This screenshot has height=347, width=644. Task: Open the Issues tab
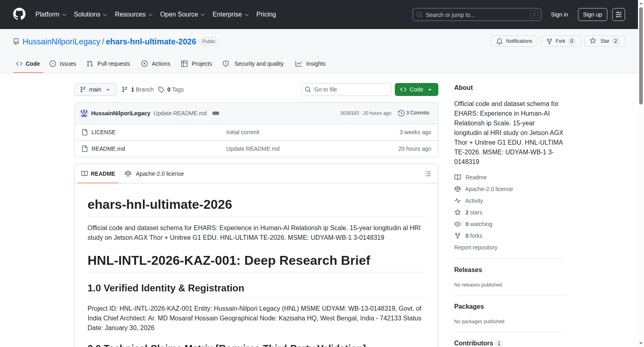(63, 64)
